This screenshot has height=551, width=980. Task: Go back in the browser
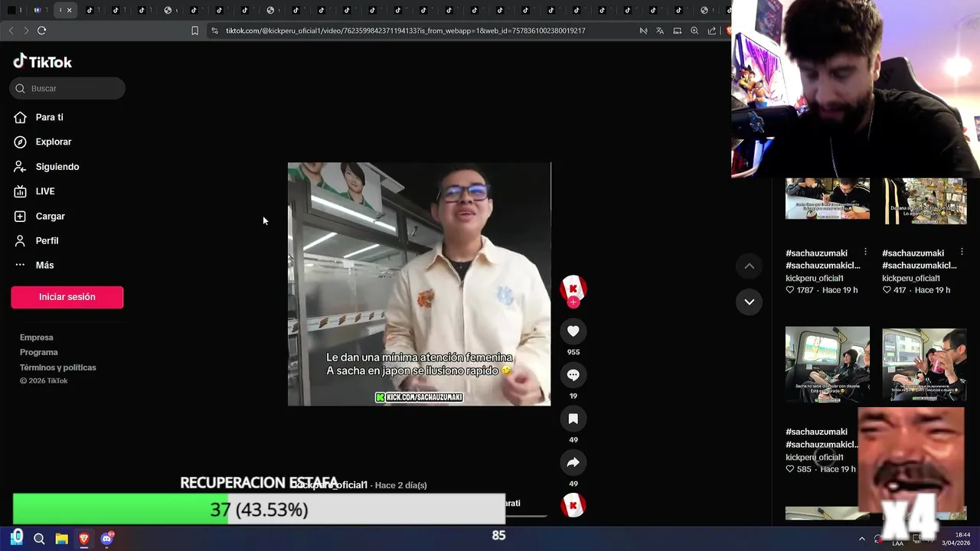pyautogui.click(x=11, y=31)
